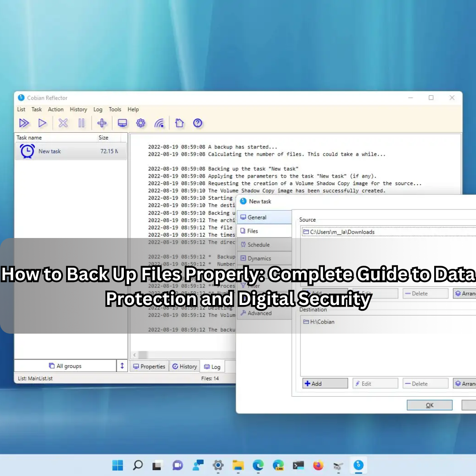The width and height of the screenshot is (476, 476).
Task: Open the Task menu in the menu bar
Action: (x=37, y=109)
